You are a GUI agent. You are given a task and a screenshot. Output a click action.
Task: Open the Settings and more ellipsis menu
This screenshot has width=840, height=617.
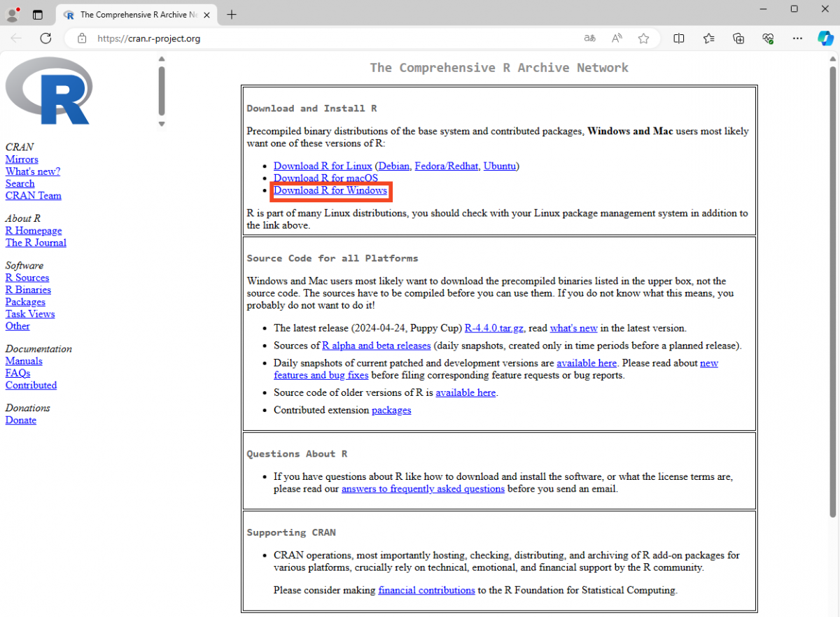click(796, 38)
